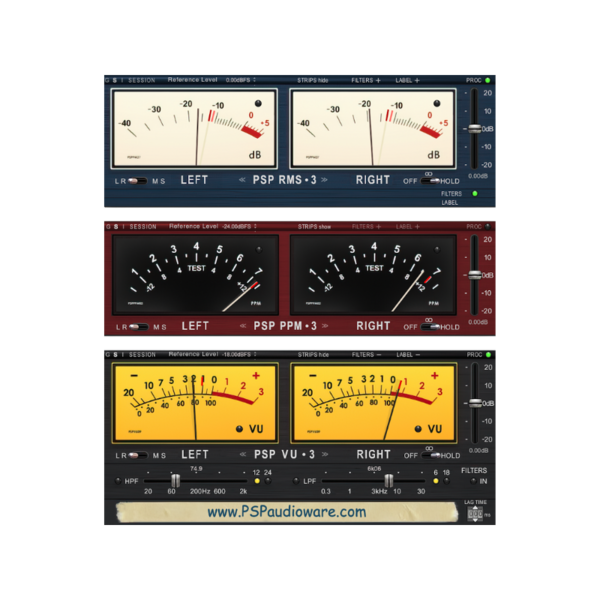Click SESSION in the PPM plugin header
600x600 pixels.
(143, 227)
